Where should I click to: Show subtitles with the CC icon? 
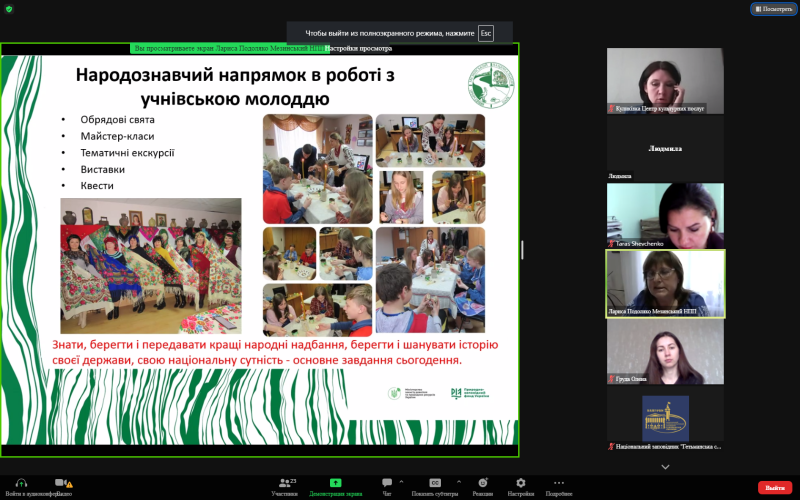[435, 484]
